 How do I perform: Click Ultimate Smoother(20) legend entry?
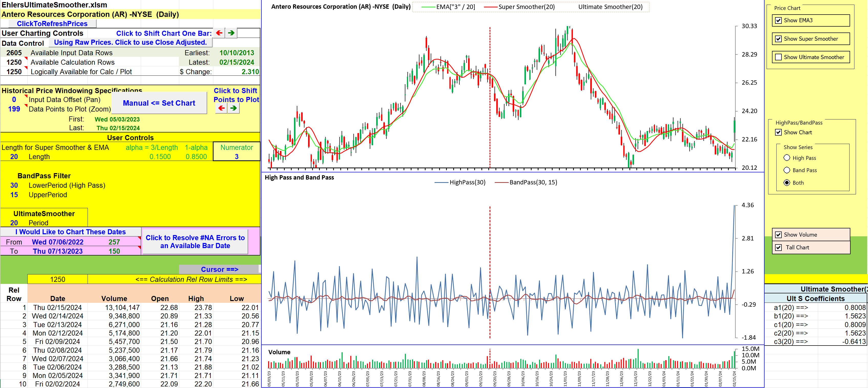pyautogui.click(x=610, y=7)
